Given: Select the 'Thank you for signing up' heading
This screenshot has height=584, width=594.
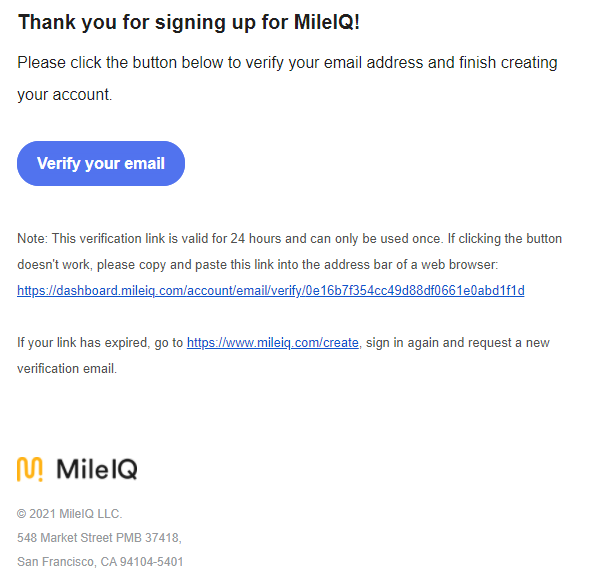Looking at the screenshot, I should point(189,22).
